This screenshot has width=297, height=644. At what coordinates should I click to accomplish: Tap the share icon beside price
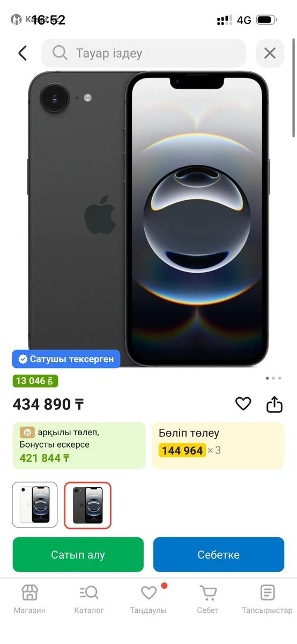pyautogui.click(x=274, y=404)
